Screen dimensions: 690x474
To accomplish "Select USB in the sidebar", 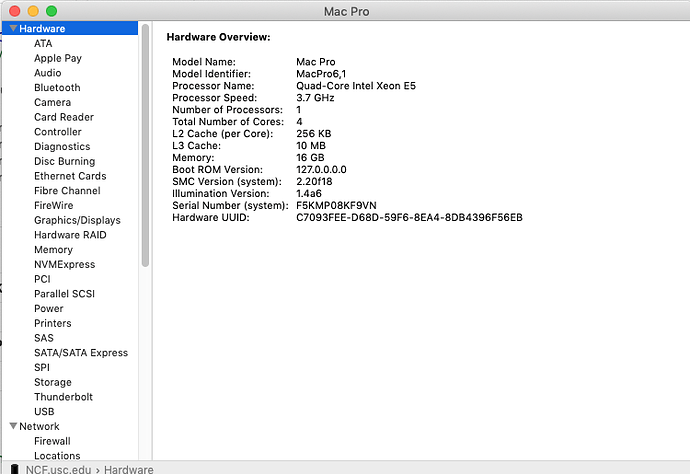I will [44, 412].
